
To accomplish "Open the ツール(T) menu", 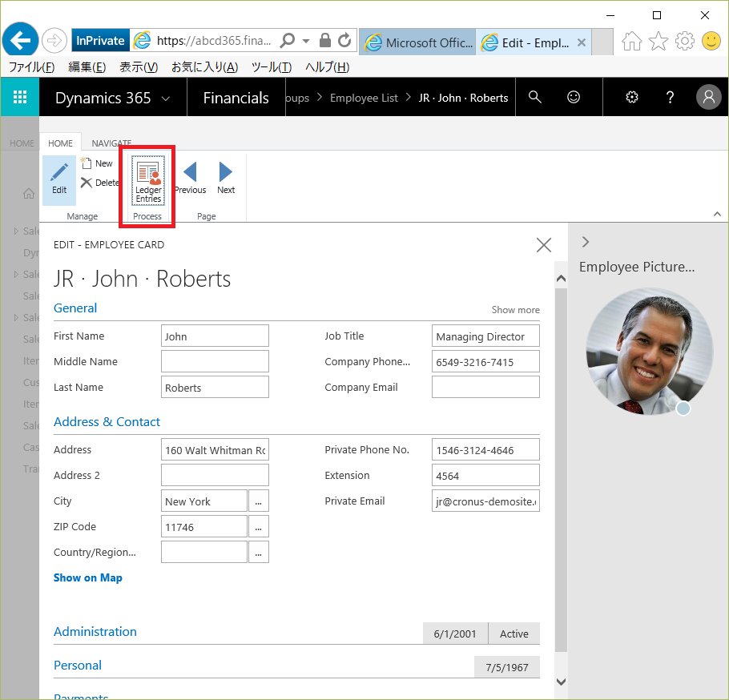I will click(272, 67).
